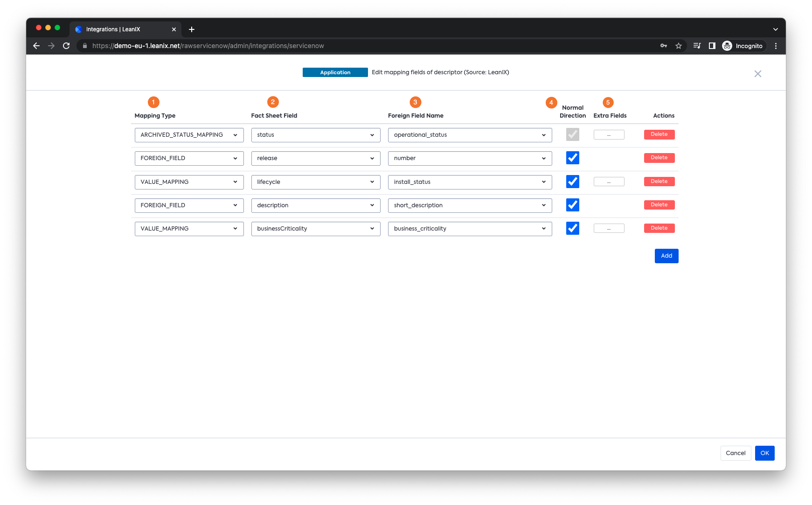Reload the current page
Viewport: 812px width, 505px height.
[x=66, y=46]
